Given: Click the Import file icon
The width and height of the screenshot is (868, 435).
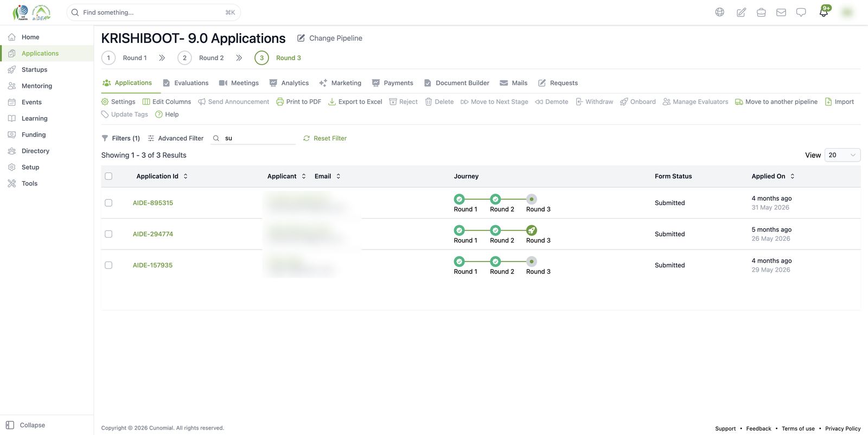Looking at the screenshot, I should coord(828,102).
